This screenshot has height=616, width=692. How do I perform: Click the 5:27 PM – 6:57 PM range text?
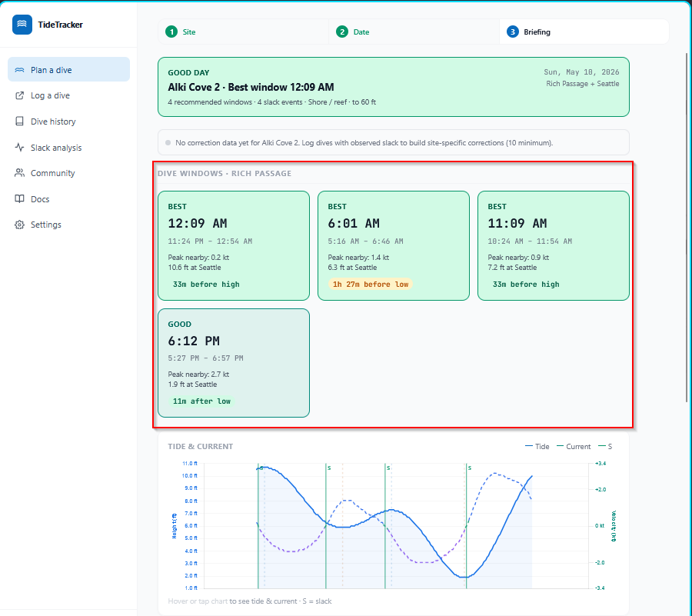pyautogui.click(x=205, y=358)
